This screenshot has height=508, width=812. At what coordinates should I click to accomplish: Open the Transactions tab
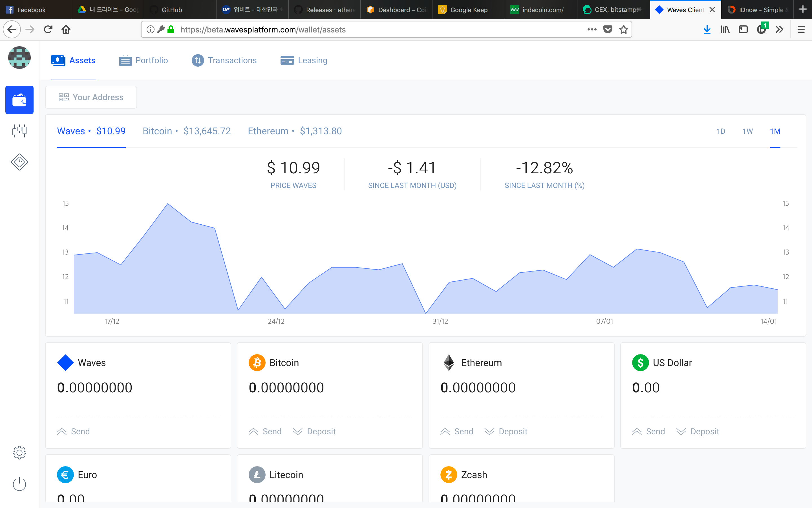[x=224, y=60]
